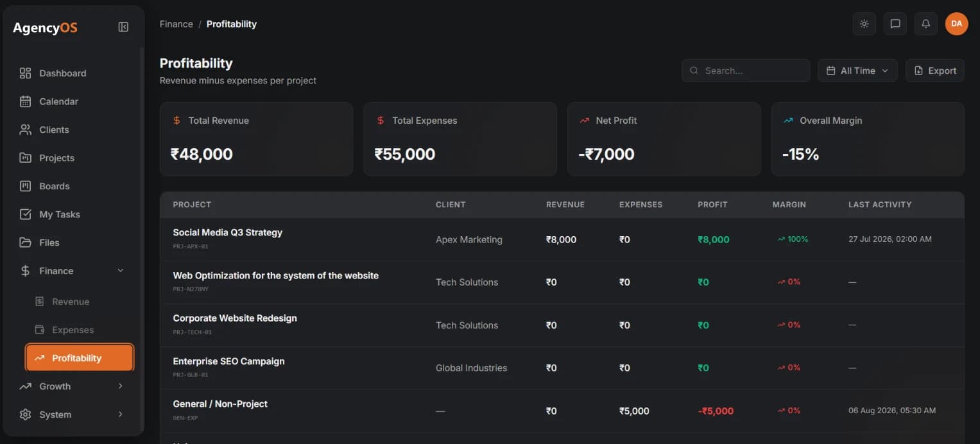The height and width of the screenshot is (444, 980).
Task: Click the Total Expenses dollar icon
Action: 381,121
